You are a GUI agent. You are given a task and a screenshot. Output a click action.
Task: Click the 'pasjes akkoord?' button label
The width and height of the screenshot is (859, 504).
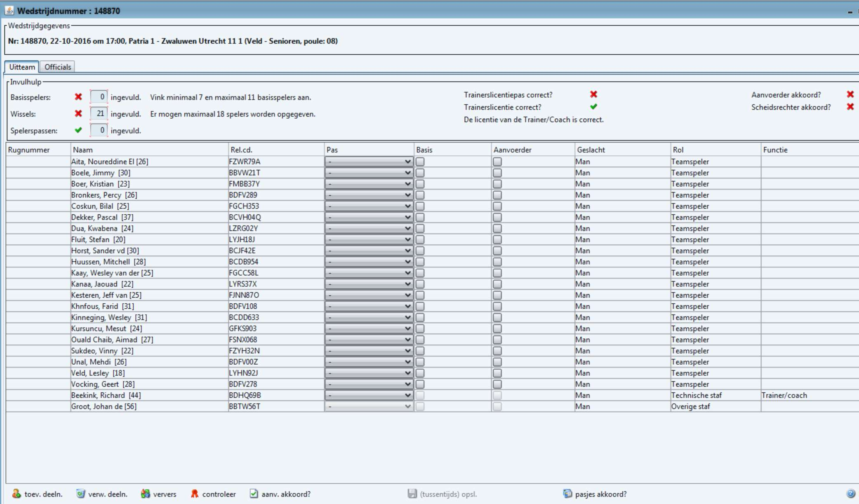tap(601, 494)
